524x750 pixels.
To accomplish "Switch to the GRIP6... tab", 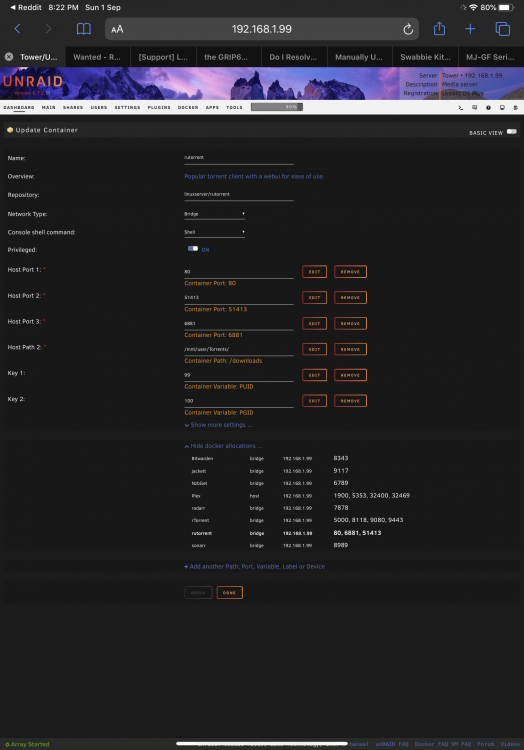I will pyautogui.click(x=229, y=57).
